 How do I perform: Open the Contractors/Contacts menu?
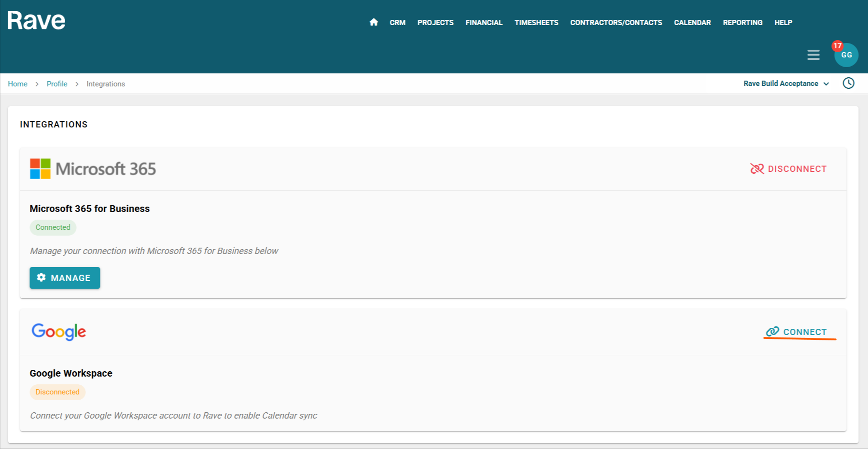coord(616,23)
